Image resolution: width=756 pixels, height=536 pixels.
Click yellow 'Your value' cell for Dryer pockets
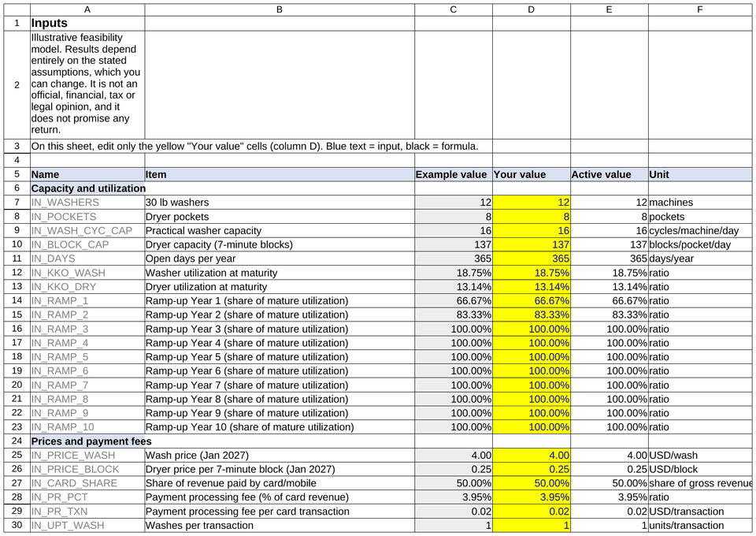[532, 217]
